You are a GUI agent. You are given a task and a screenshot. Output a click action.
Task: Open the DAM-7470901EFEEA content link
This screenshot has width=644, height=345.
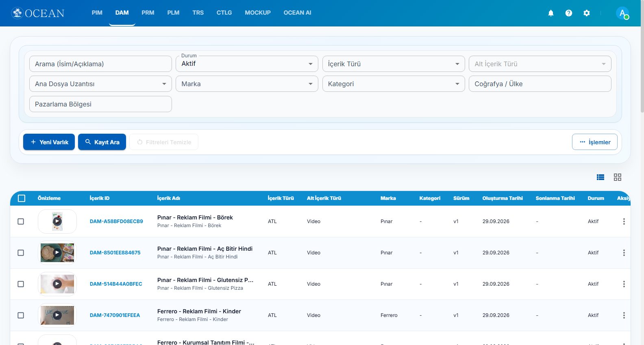115,315
